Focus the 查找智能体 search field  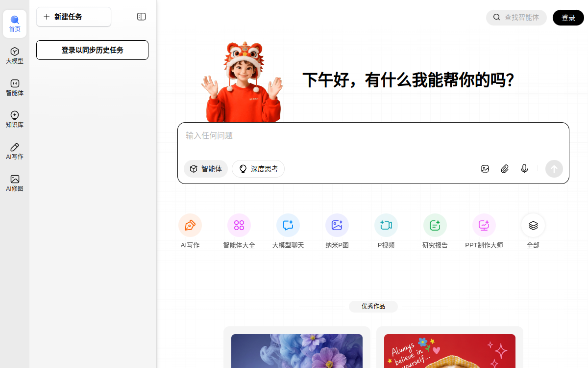tap(516, 18)
